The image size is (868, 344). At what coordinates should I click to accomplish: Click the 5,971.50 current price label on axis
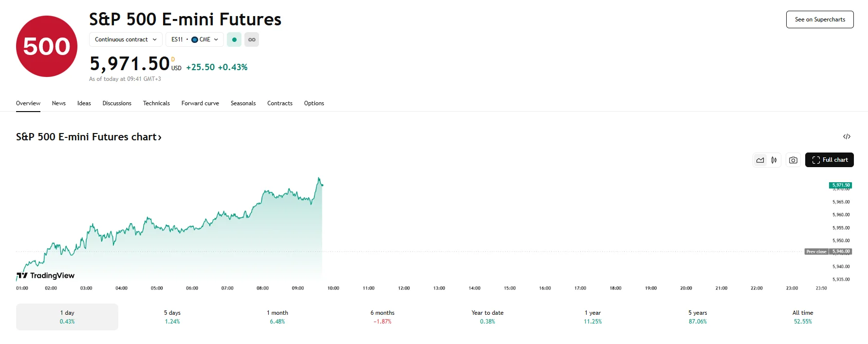(x=840, y=185)
